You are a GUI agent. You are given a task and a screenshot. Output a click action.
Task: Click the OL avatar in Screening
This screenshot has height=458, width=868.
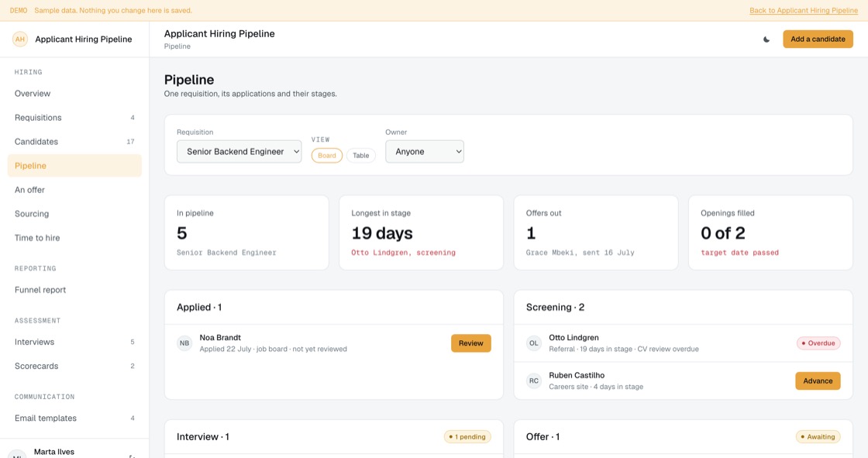[534, 343]
